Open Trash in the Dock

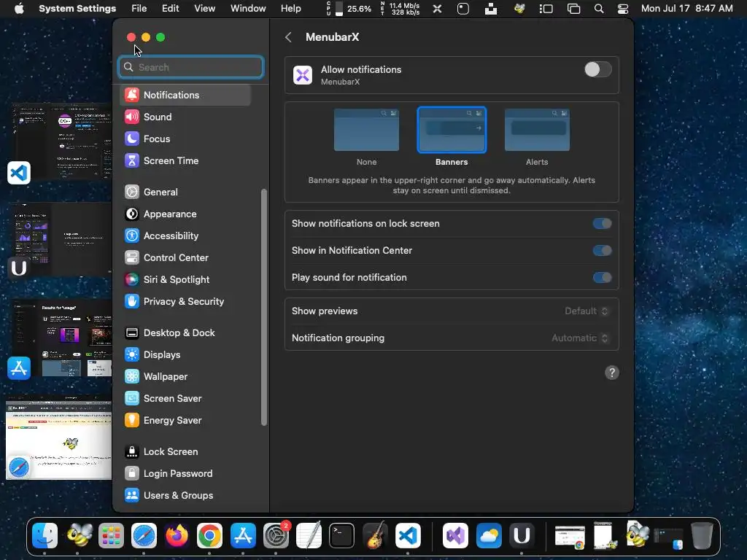click(x=702, y=536)
